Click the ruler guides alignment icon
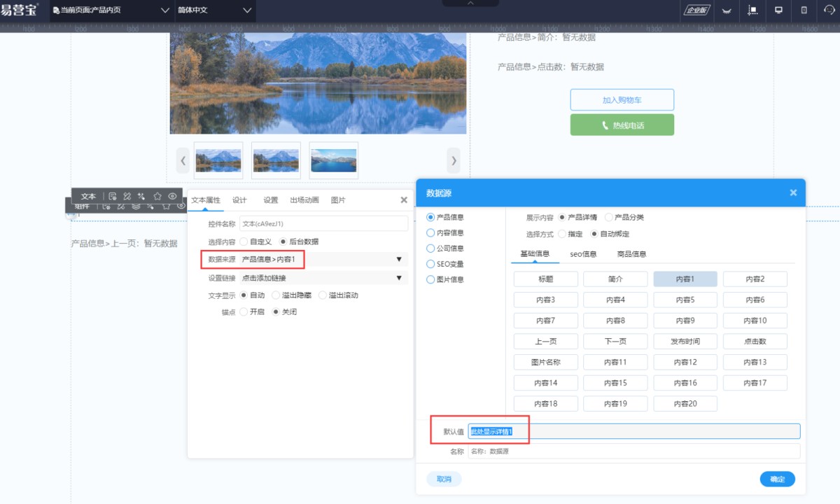 click(x=752, y=10)
